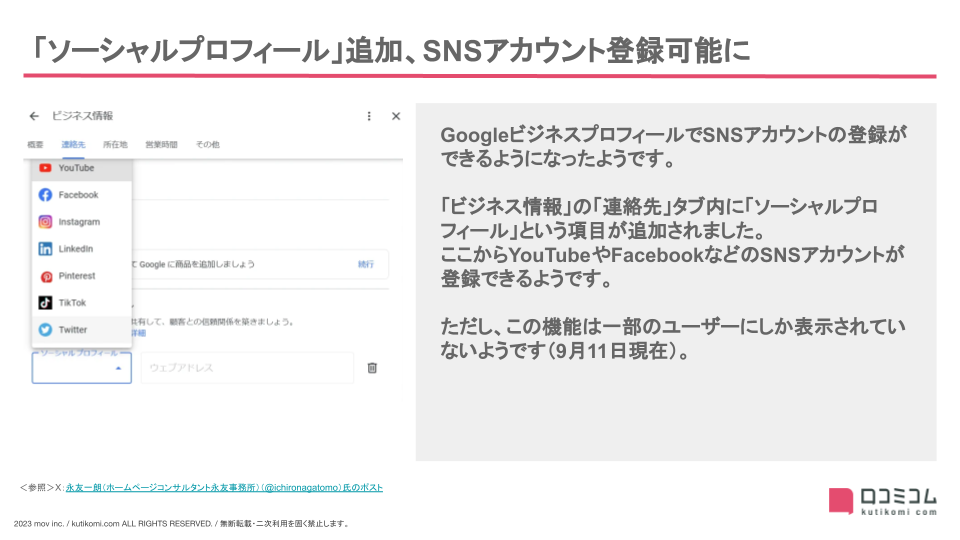This screenshot has height=540, width=960.
Task: Click the Instagram logo icon
Action: click(45, 222)
